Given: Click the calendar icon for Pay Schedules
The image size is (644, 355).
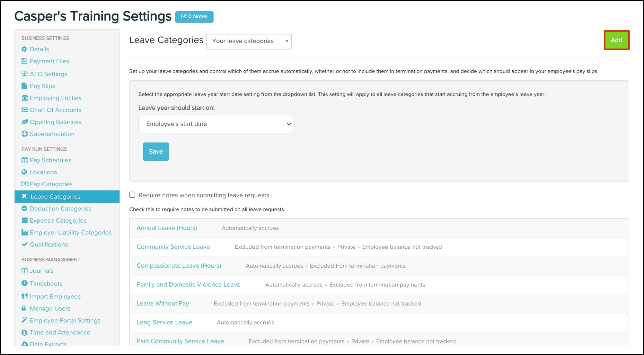Looking at the screenshot, I should (x=24, y=160).
